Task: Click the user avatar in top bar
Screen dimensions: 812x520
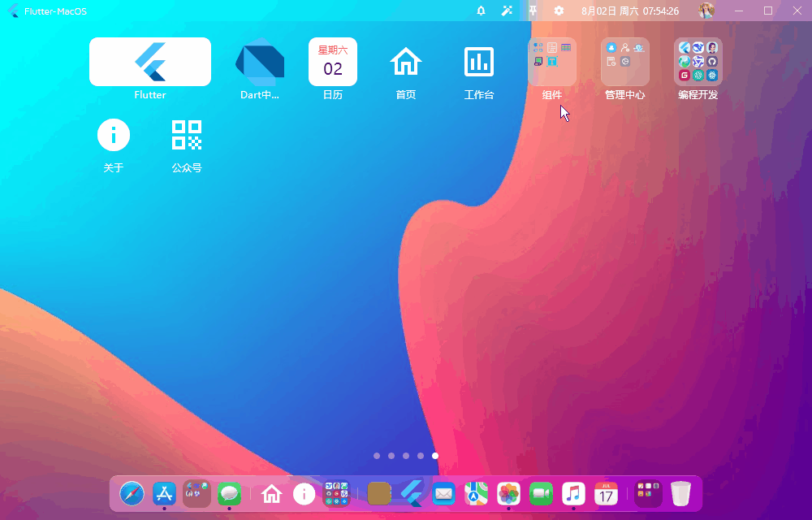Action: [x=706, y=11]
